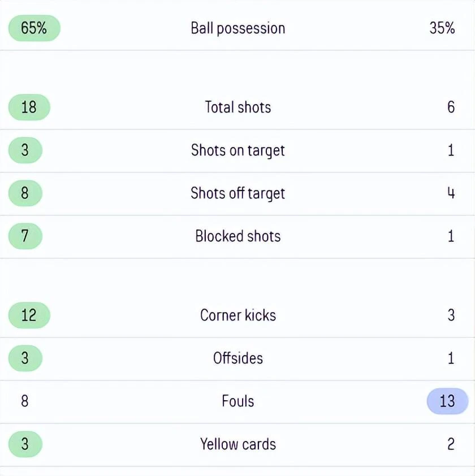Click the green 18 total shots badge
This screenshot has width=475, height=476.
pos(29,107)
